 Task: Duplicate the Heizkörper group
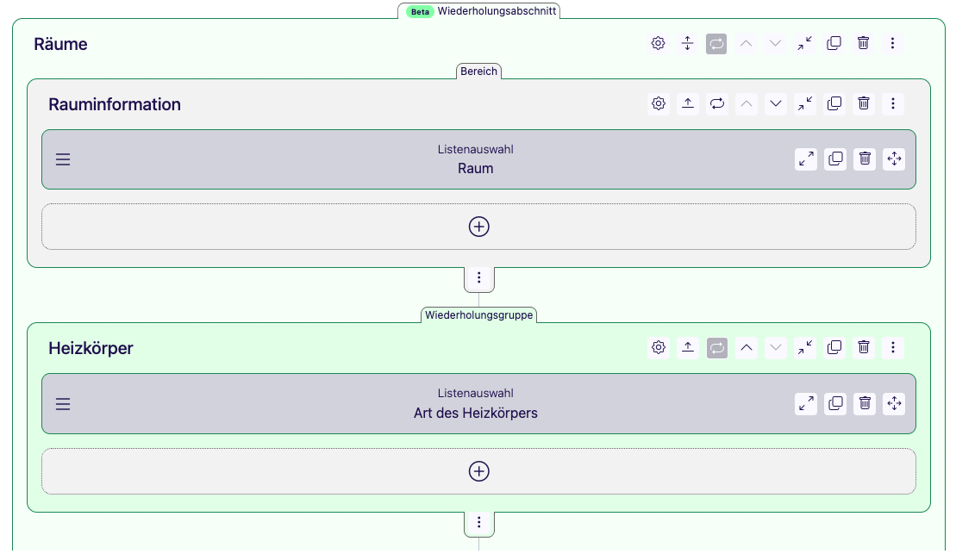pyautogui.click(x=834, y=347)
